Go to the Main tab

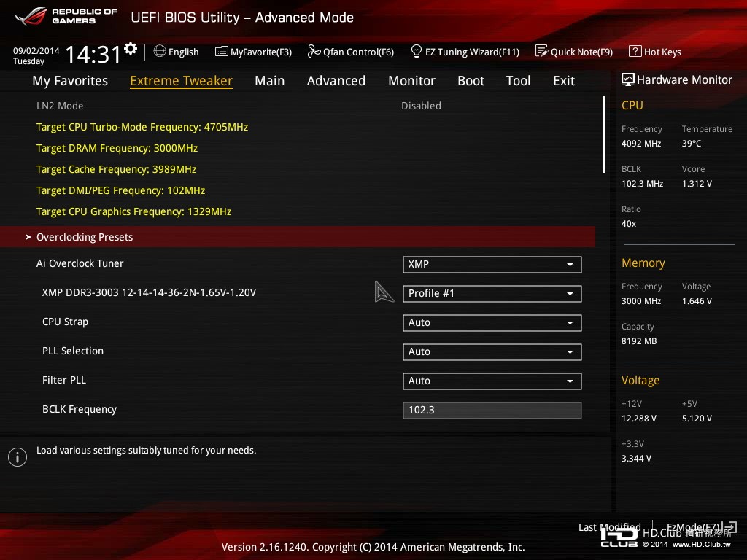tap(270, 81)
